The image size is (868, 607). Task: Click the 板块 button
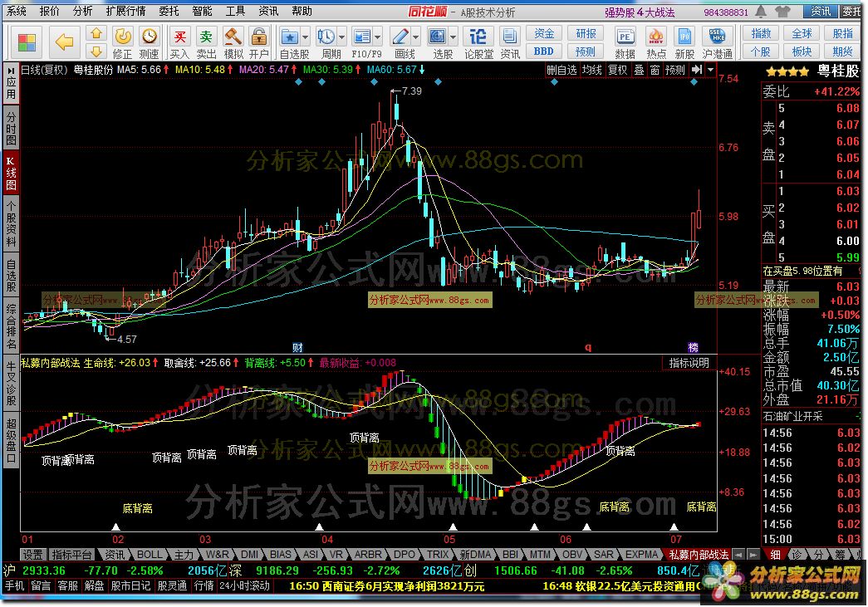[x=802, y=51]
